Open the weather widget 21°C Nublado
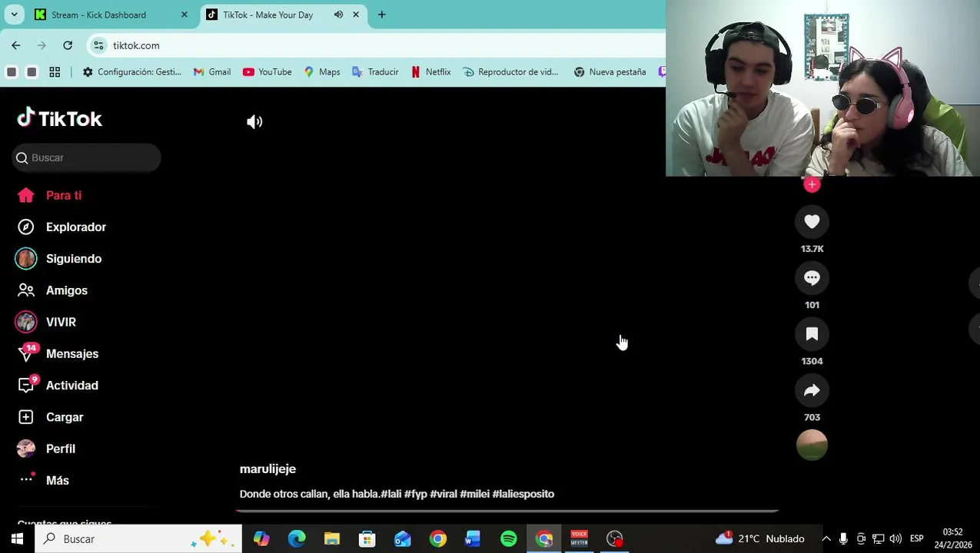The image size is (980, 553). tap(759, 539)
